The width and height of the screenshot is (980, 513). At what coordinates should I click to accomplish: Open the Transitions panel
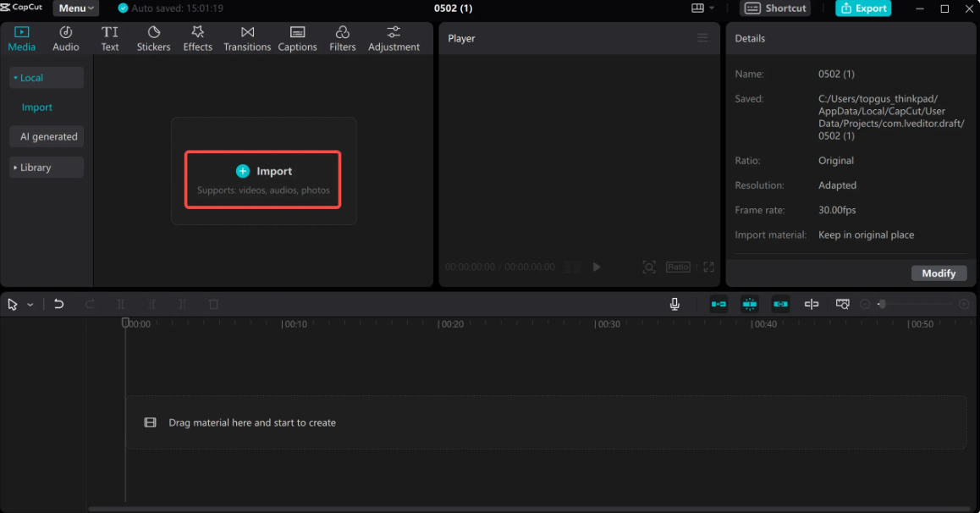tap(247, 37)
